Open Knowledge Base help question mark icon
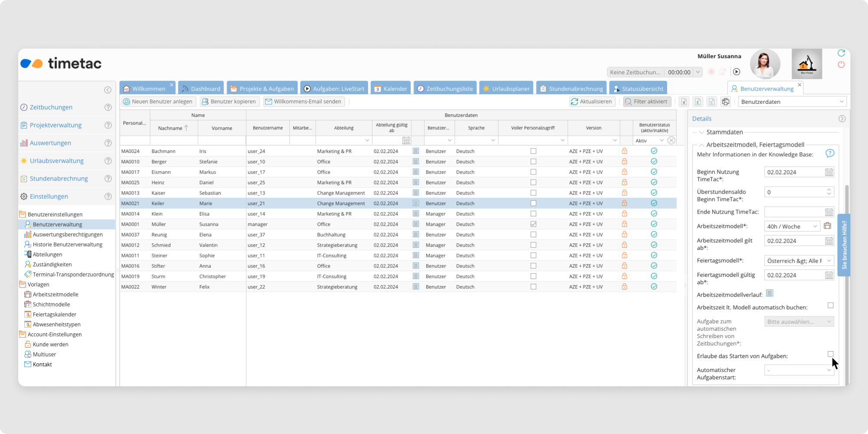The height and width of the screenshot is (434, 868). tap(829, 154)
